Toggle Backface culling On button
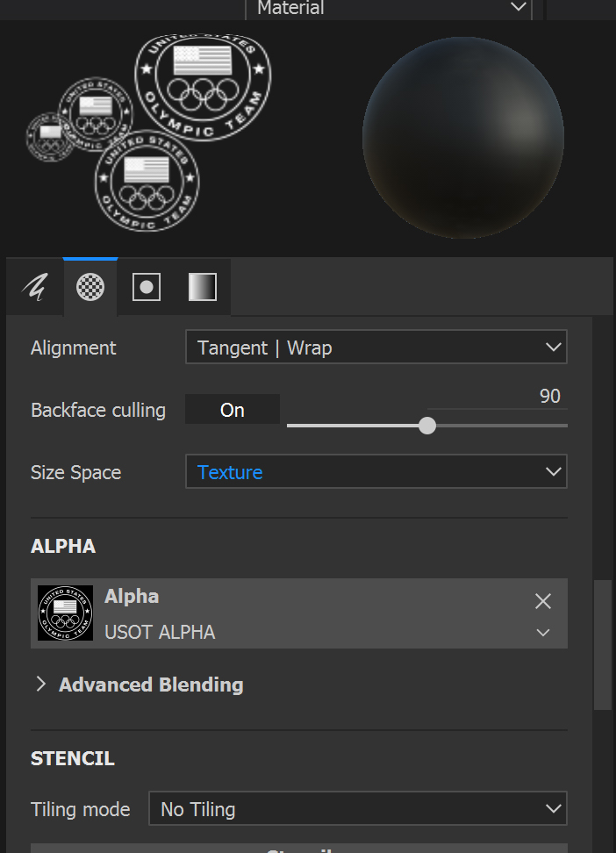The height and width of the screenshot is (853, 616). [233, 410]
